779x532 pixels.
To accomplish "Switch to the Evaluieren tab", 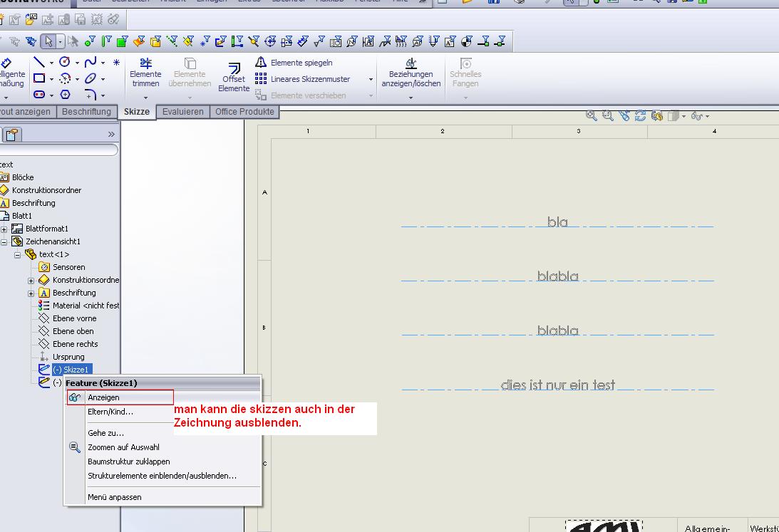I will [183, 112].
